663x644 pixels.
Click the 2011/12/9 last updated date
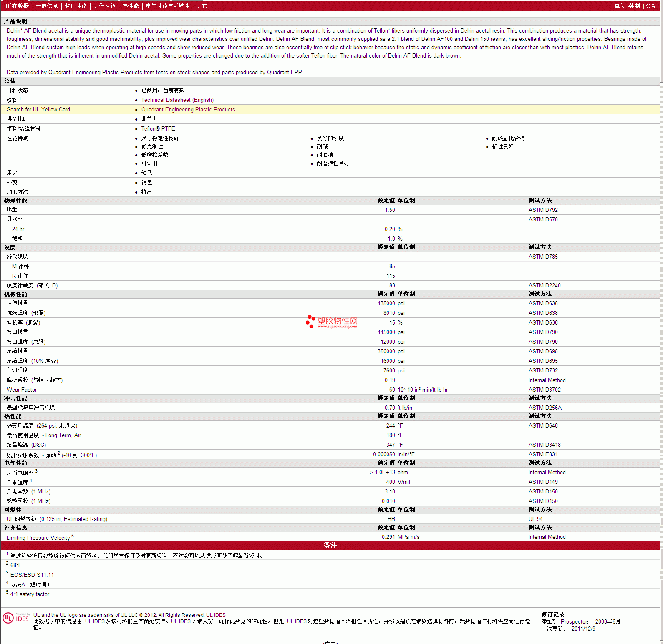[x=583, y=629]
